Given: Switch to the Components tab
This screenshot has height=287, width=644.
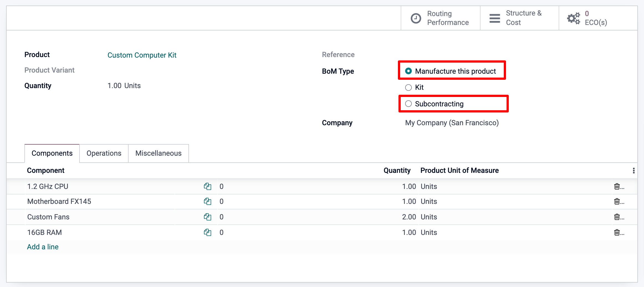Looking at the screenshot, I should [52, 153].
